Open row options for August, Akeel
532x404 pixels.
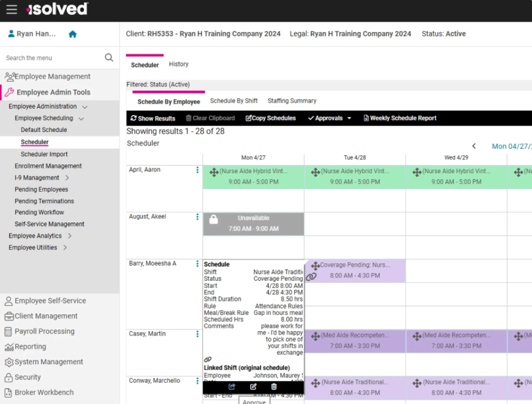click(x=197, y=217)
